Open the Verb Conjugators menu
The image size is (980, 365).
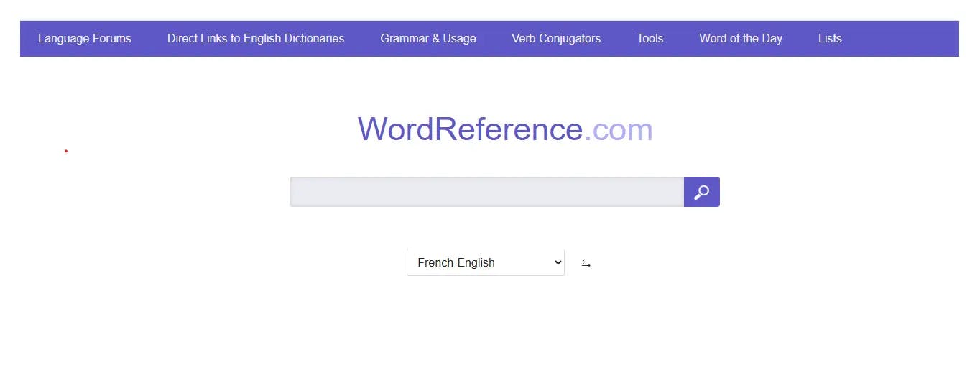tap(556, 39)
